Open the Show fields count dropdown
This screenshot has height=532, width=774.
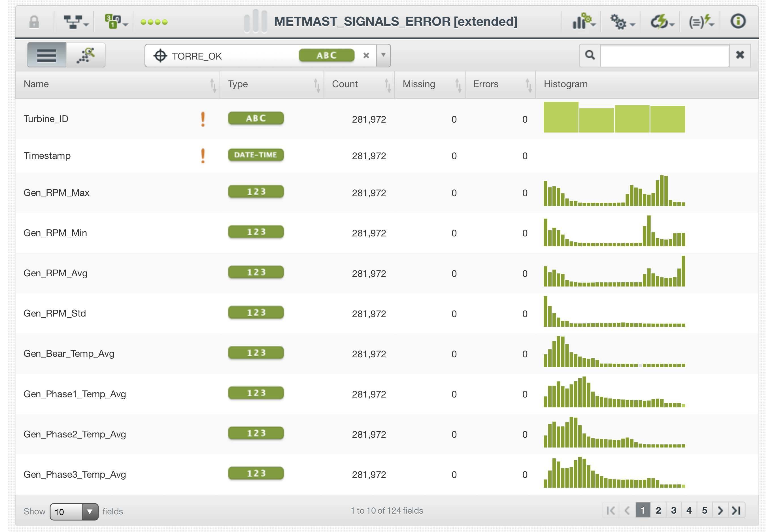74,511
